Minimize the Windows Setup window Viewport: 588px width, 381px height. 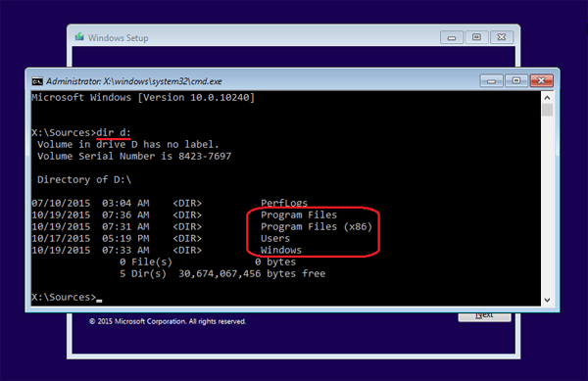[452, 37]
